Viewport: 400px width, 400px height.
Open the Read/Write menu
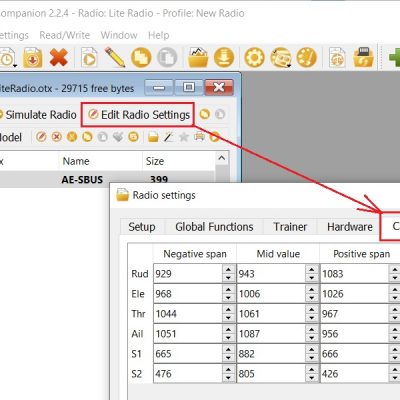point(65,35)
